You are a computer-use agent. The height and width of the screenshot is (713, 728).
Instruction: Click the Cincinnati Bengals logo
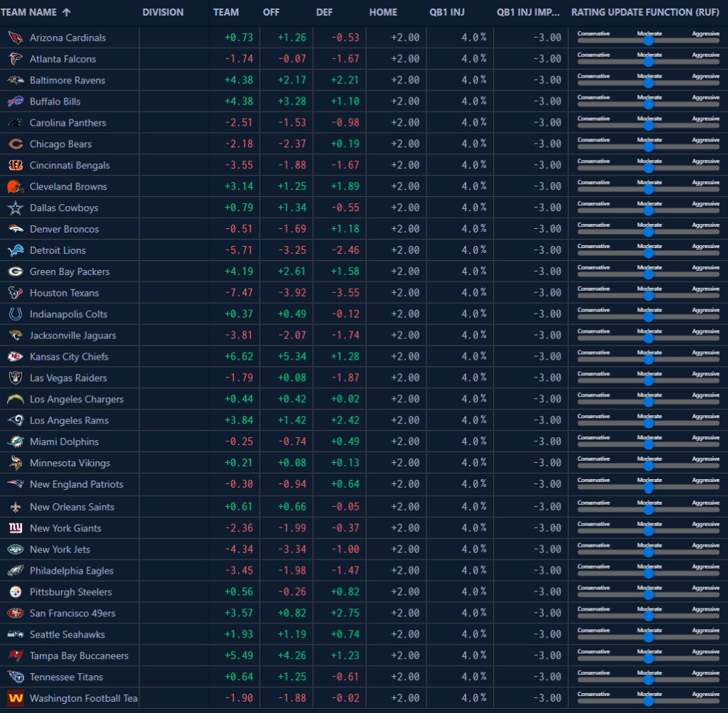click(x=16, y=165)
